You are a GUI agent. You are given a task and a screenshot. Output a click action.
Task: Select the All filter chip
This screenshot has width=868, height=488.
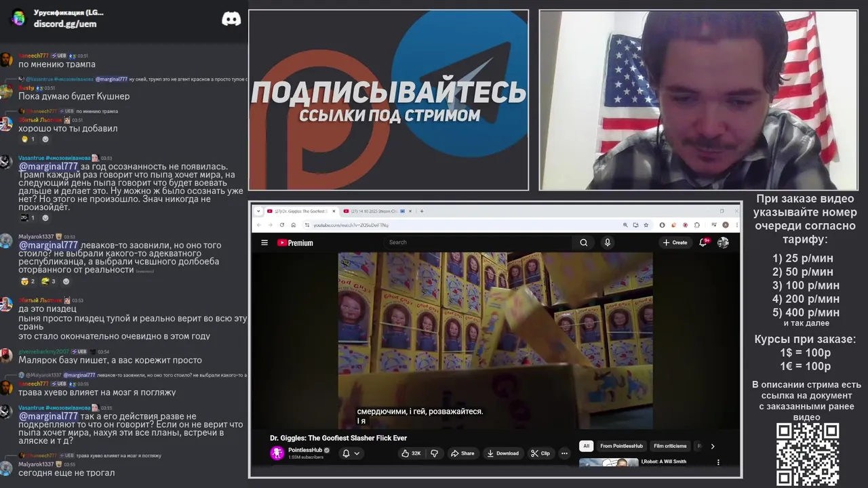click(587, 446)
